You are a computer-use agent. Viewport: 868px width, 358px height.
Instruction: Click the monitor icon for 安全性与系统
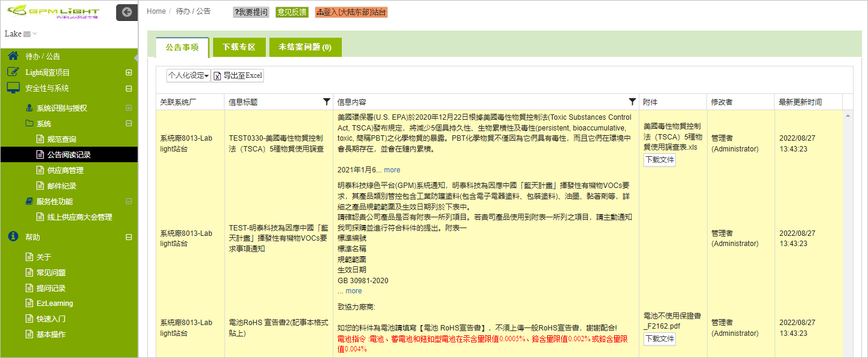[13, 88]
